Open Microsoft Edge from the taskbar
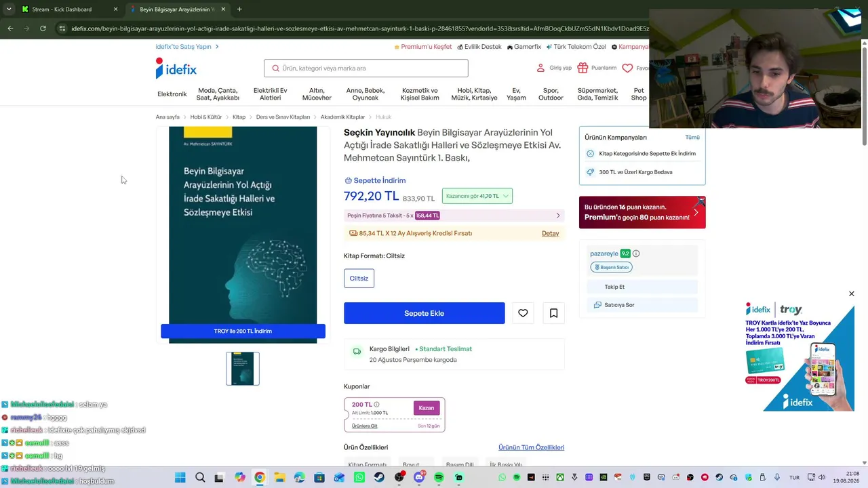This screenshot has width=868, height=488. click(x=299, y=478)
